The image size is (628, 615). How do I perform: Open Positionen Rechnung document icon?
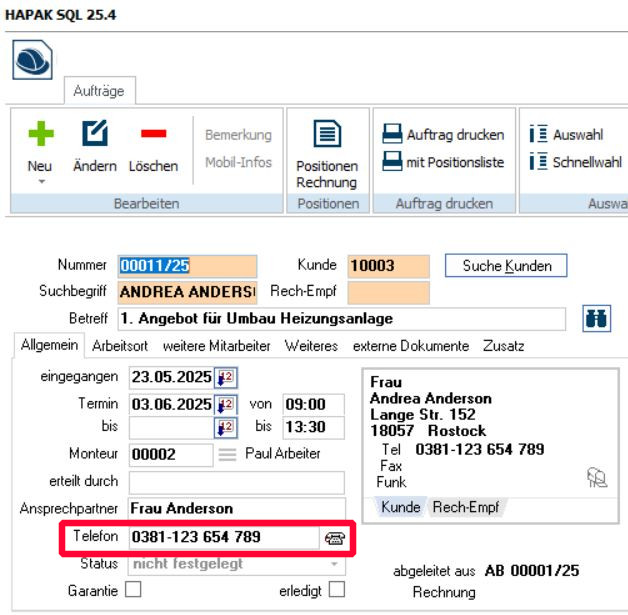326,135
